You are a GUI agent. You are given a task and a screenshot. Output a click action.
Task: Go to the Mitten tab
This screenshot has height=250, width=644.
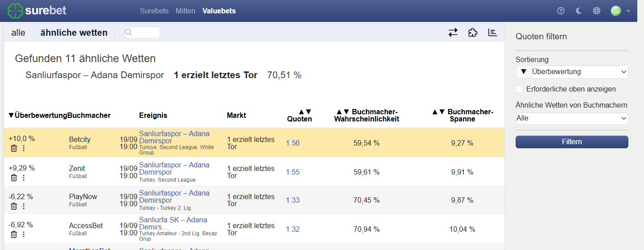pyautogui.click(x=186, y=11)
